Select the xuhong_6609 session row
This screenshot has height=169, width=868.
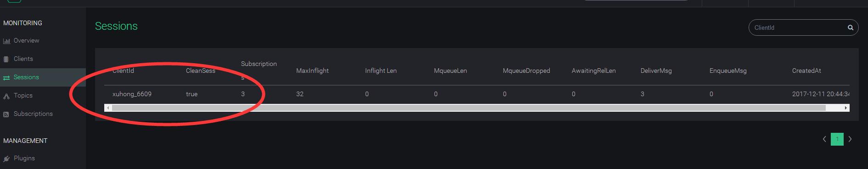(477, 94)
